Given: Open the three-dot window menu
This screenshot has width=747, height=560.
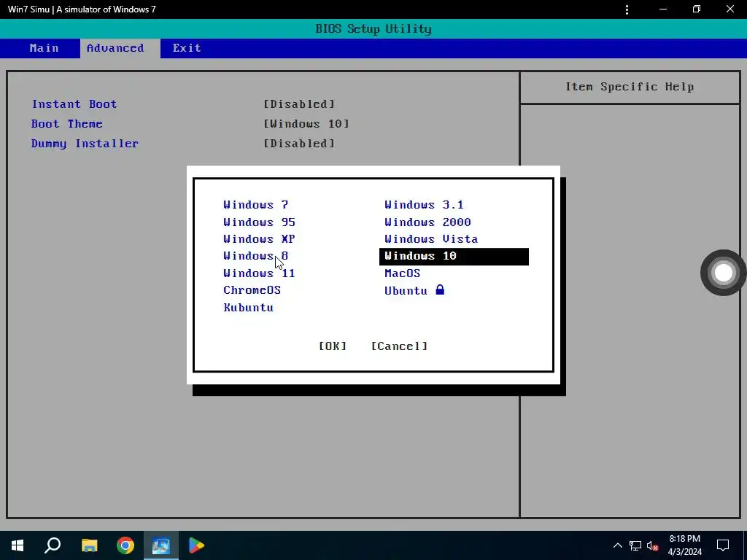Looking at the screenshot, I should [x=627, y=9].
